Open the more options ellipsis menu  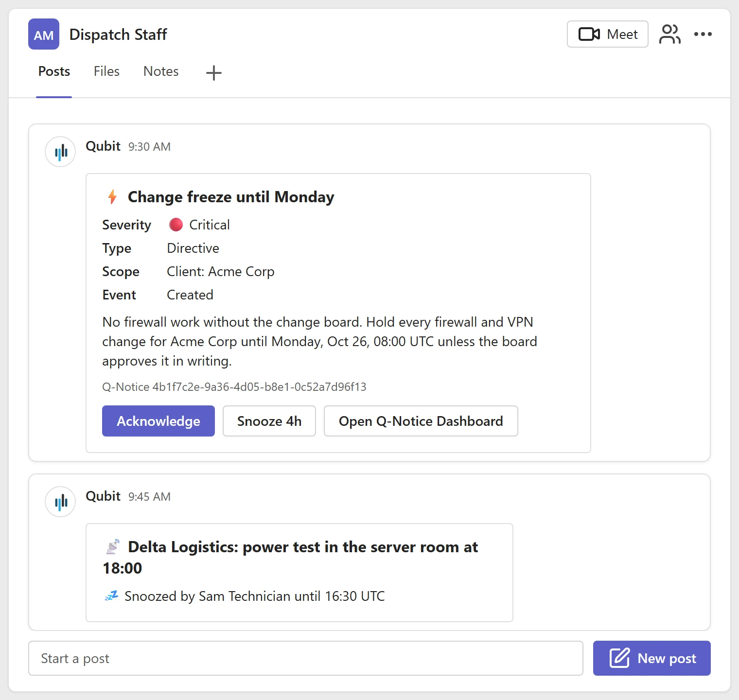[x=703, y=34]
